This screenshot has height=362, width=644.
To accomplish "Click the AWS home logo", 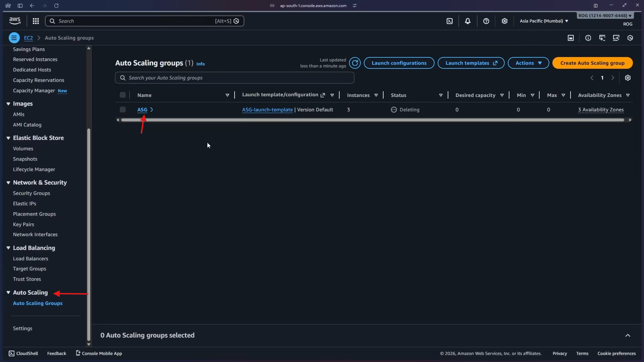I will click(14, 20).
